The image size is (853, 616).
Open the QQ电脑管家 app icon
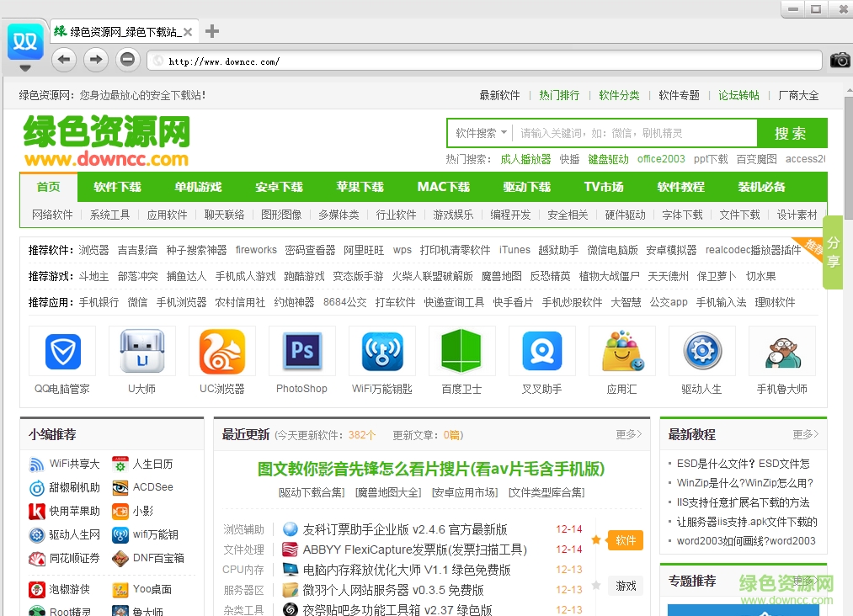tap(62, 352)
